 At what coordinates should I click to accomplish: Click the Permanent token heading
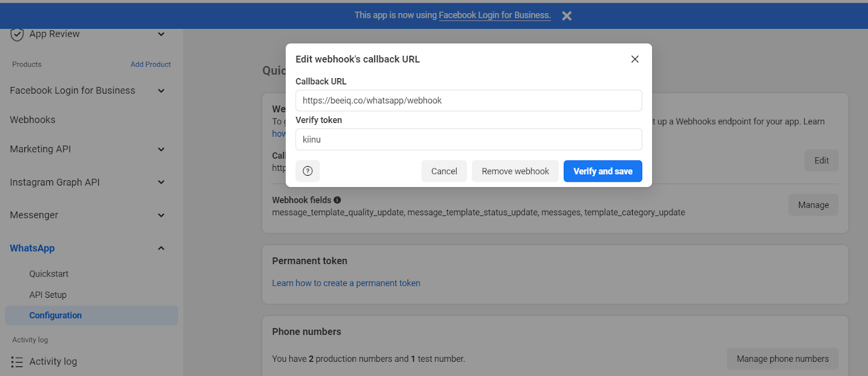click(310, 261)
